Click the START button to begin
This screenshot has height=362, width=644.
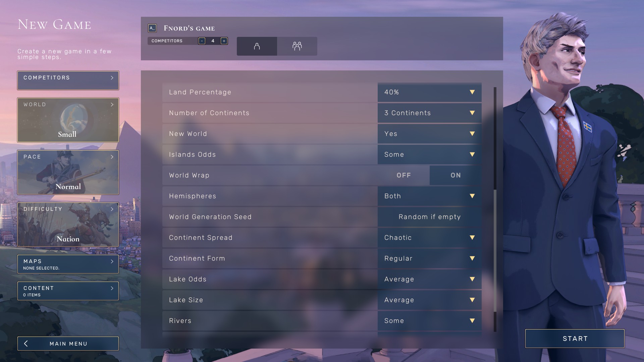[576, 339]
